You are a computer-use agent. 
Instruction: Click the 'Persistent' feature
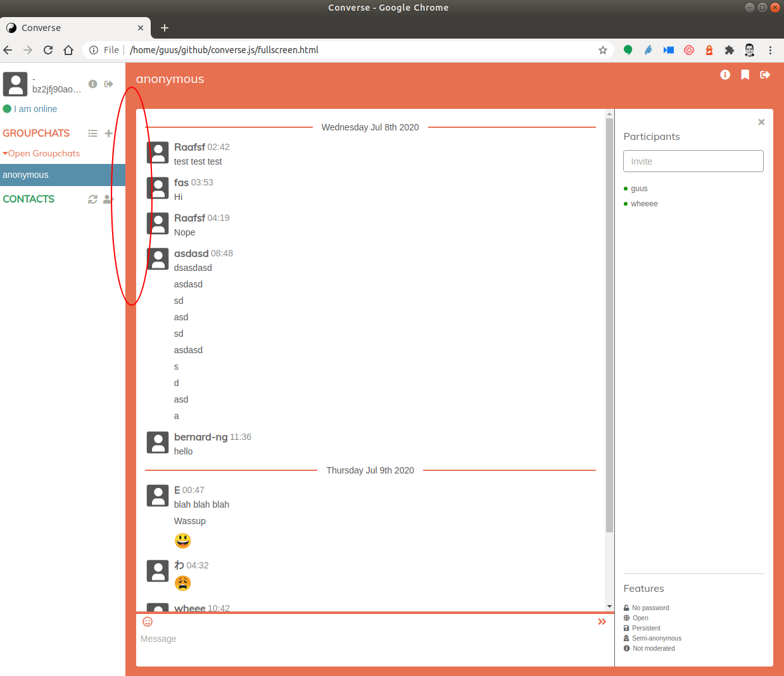(x=646, y=628)
